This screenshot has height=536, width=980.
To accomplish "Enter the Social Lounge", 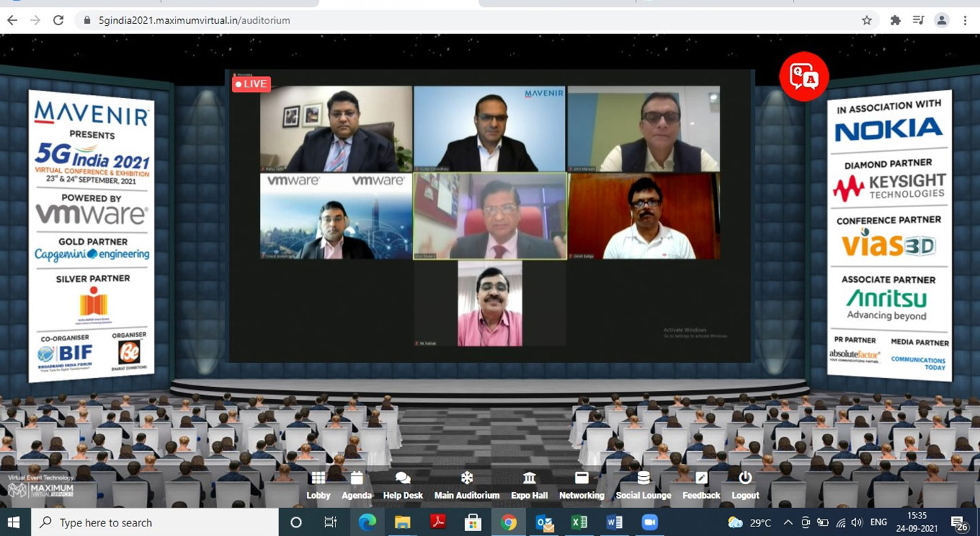I will [x=644, y=486].
